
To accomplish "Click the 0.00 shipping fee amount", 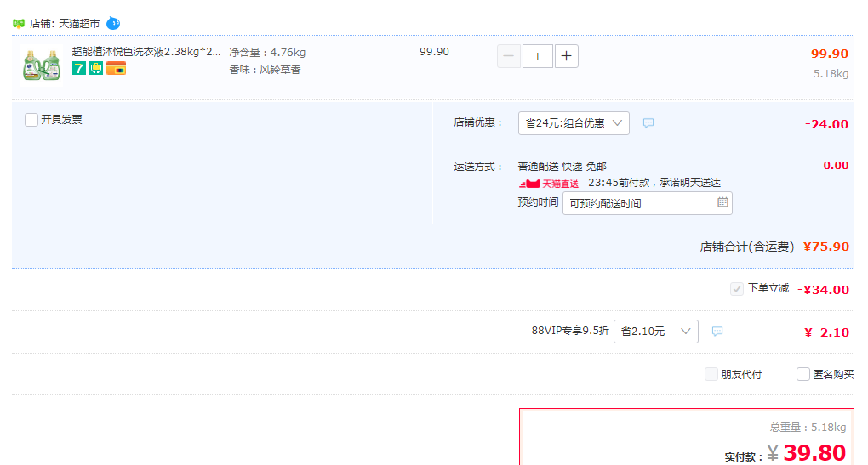I will (x=836, y=165).
